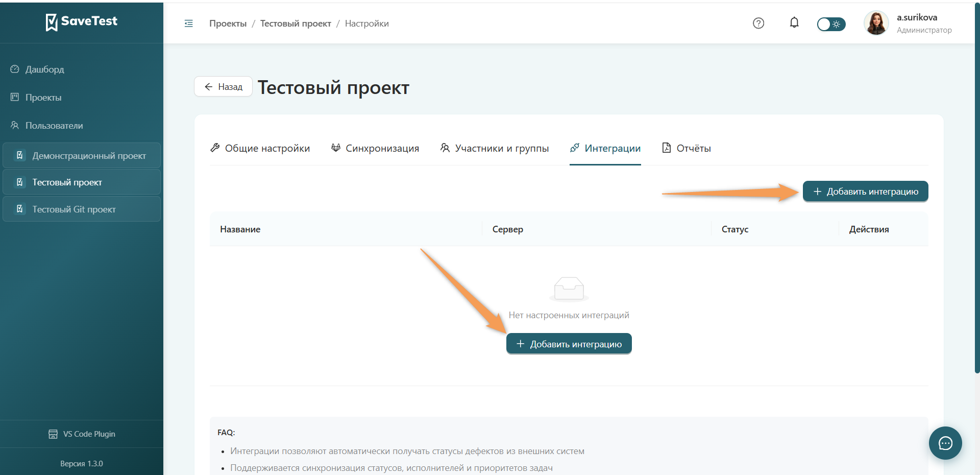
Task: Click top right Добавить интеграцию button
Action: [x=865, y=192]
